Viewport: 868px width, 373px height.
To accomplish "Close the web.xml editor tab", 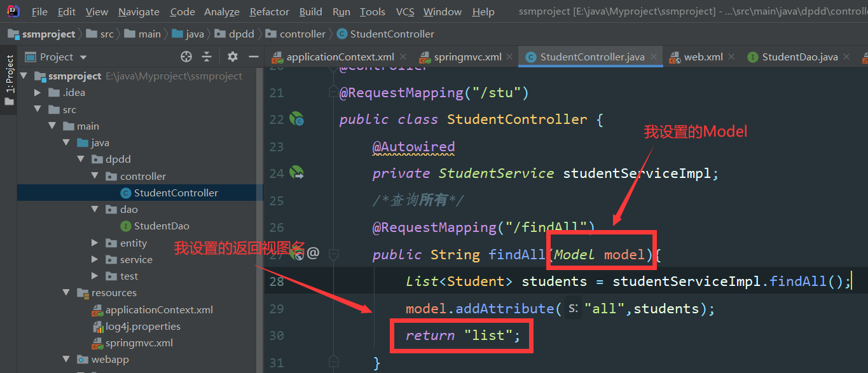I will click(x=733, y=57).
